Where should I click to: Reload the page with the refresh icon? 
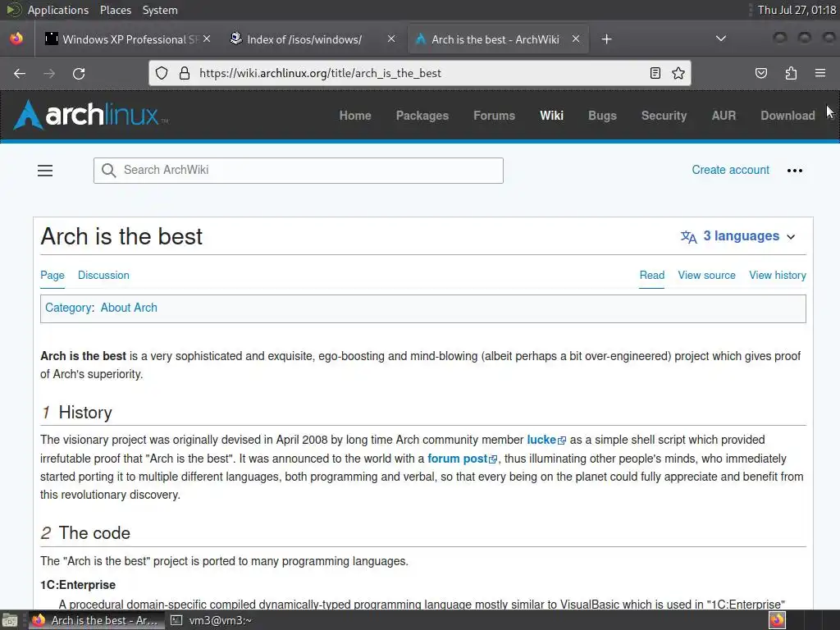point(79,73)
